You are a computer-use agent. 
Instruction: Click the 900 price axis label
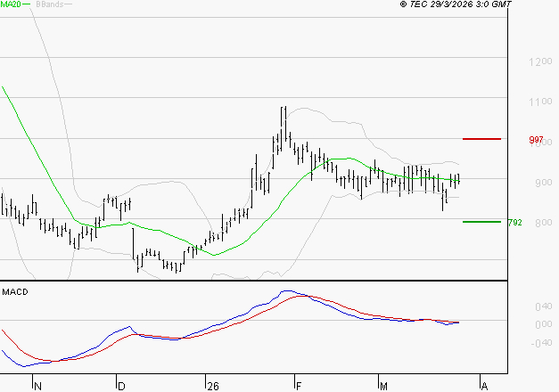pos(543,183)
